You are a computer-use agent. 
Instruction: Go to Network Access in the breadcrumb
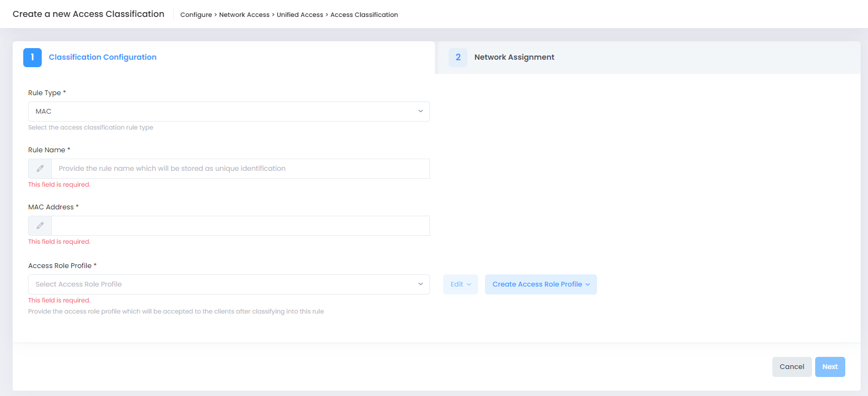coord(244,15)
